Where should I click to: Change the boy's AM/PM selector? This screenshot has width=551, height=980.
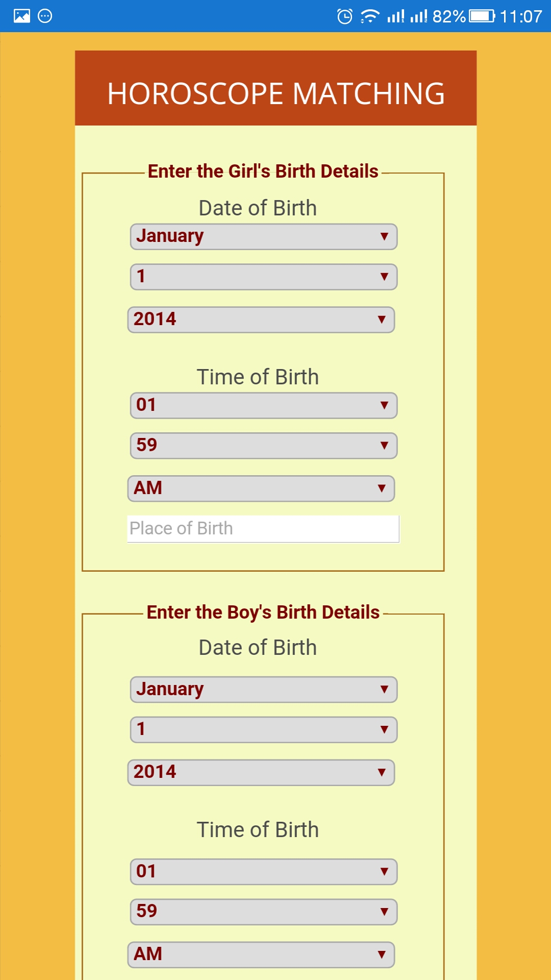pyautogui.click(x=261, y=955)
